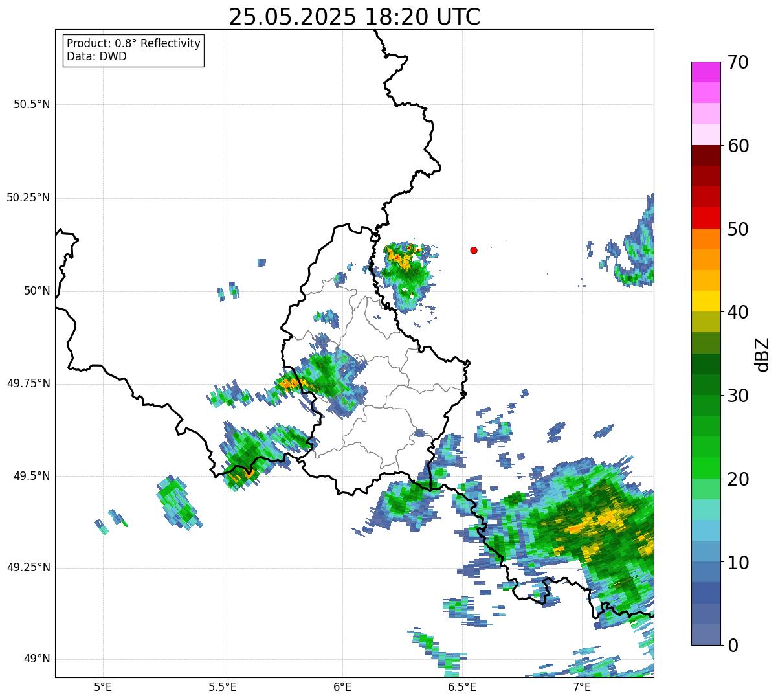This screenshot has width=778, height=700.
Task: Click the colorbar tick label 40
Action: pyautogui.click(x=738, y=312)
